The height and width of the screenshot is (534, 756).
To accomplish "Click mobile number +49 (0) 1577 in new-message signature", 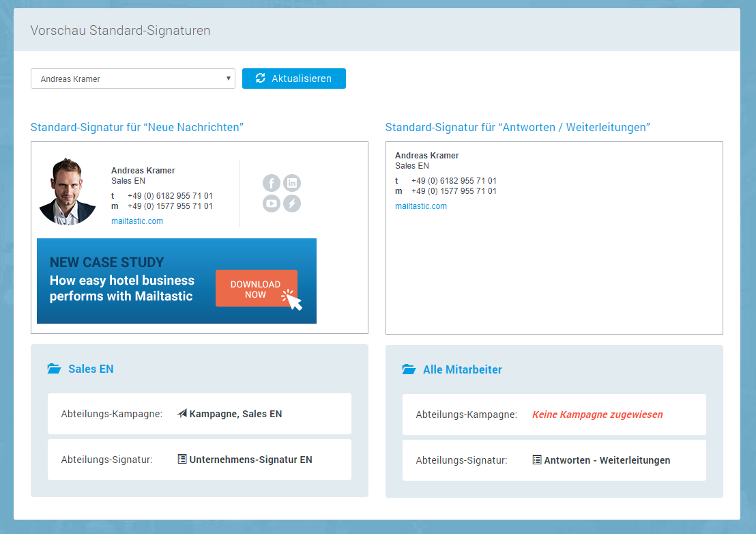I will 170,206.
